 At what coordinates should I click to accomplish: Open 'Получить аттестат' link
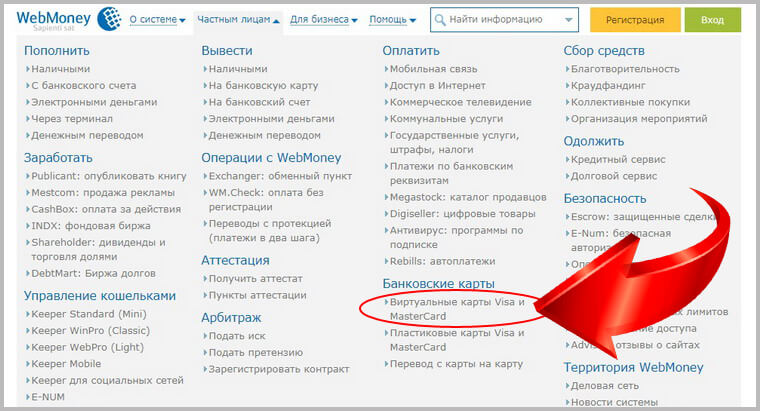(255, 279)
